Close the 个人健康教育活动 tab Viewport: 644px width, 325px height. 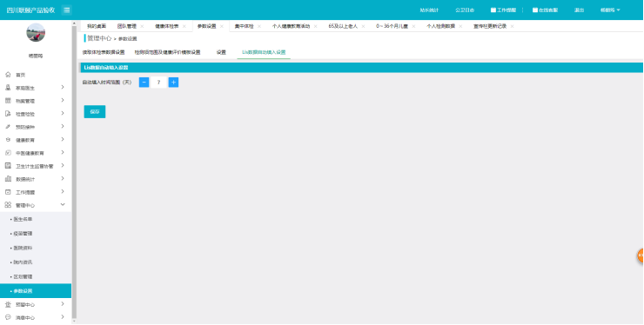[315, 26]
